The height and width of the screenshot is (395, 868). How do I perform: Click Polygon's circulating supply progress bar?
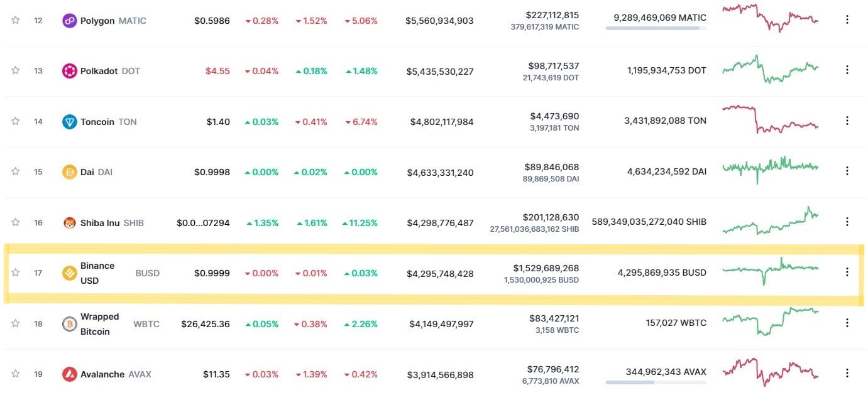pos(656,28)
